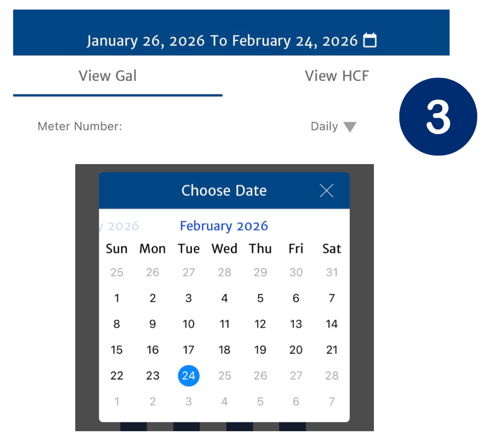Switch to the View Gal tab
The height and width of the screenshot is (448, 489).
(107, 76)
